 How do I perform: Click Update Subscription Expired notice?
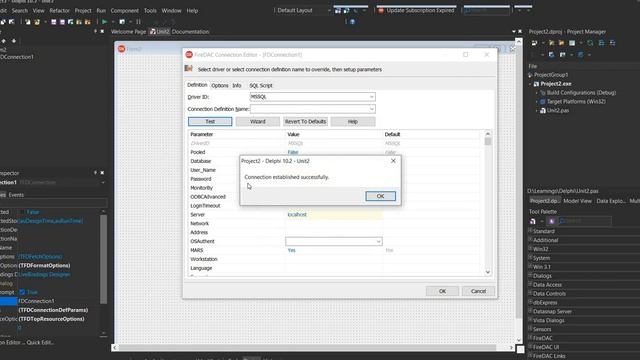416,11
